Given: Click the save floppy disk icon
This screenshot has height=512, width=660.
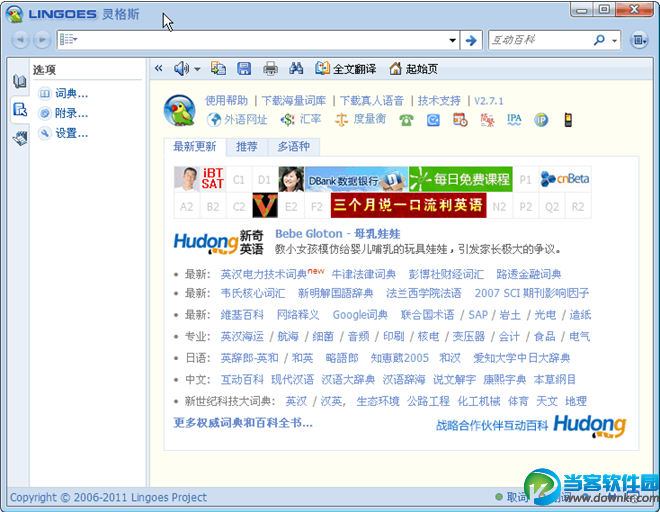Looking at the screenshot, I should pyautogui.click(x=244, y=68).
